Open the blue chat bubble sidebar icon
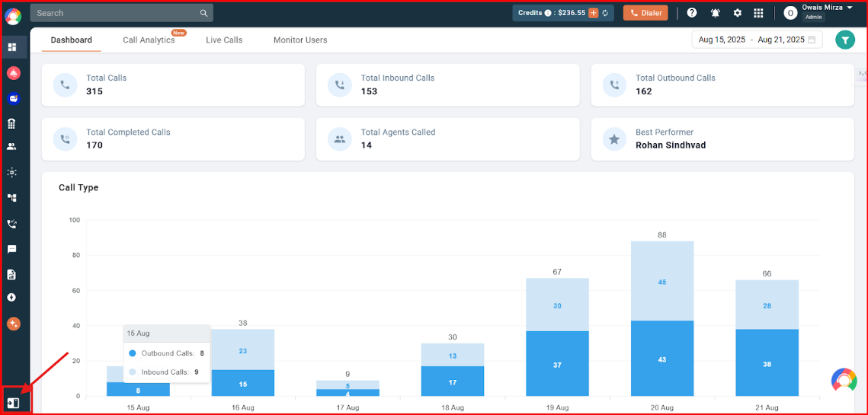 [13, 98]
